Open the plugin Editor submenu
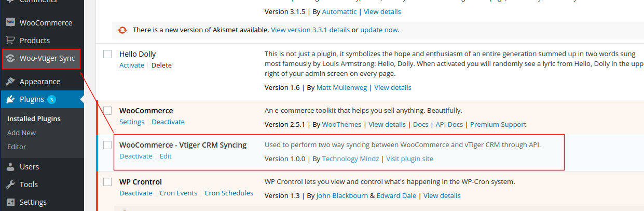Viewport: 644px width, 211px height. point(17,147)
